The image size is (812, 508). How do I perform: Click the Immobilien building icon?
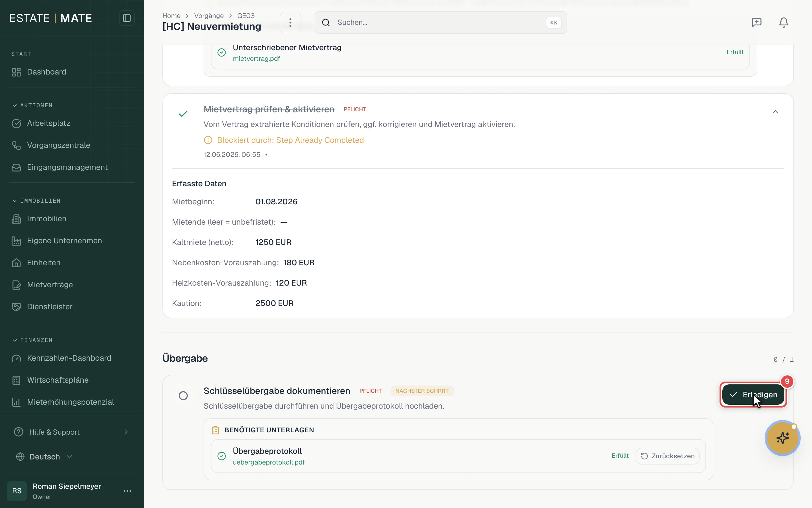click(x=16, y=219)
